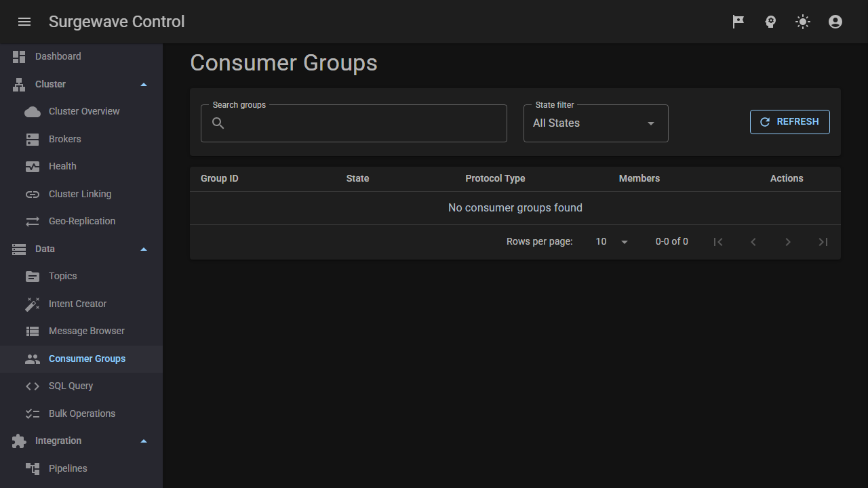Click the flag icon in top bar
This screenshot has height=488, width=868.
(x=738, y=22)
